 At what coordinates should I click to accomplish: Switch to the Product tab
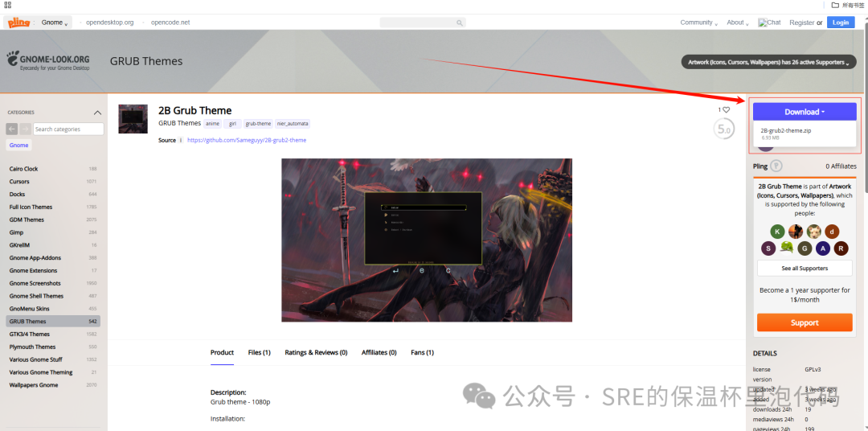[222, 352]
